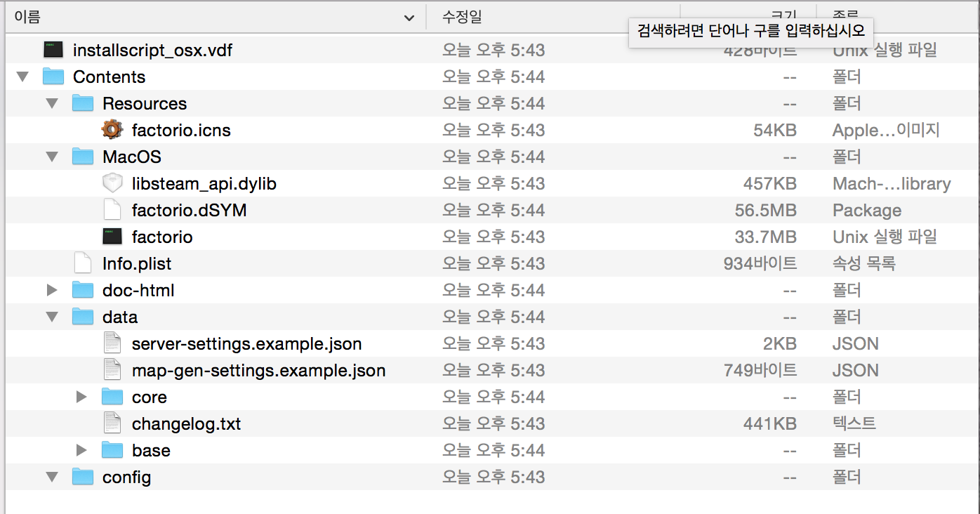The width and height of the screenshot is (980, 514).
Task: Select the config row name
Action: tap(126, 477)
